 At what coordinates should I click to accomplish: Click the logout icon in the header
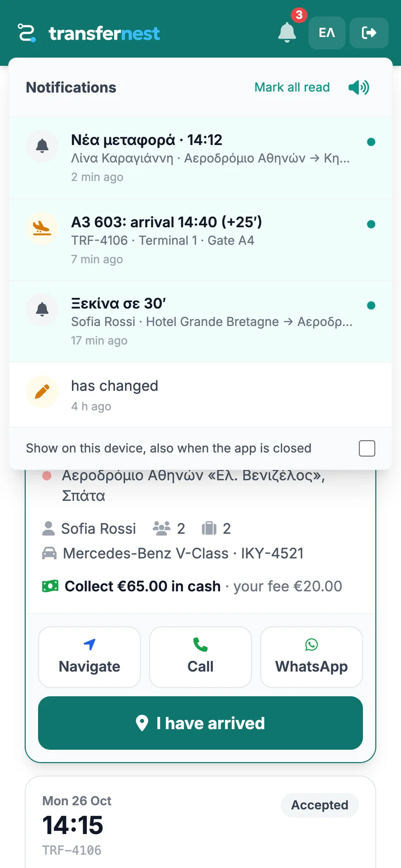pos(369,33)
